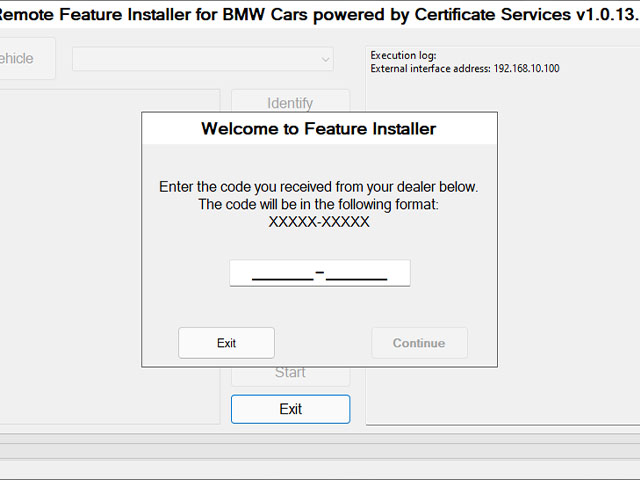Click Exit in the Welcome dialog
This screenshot has width=640, height=480.
click(226, 343)
